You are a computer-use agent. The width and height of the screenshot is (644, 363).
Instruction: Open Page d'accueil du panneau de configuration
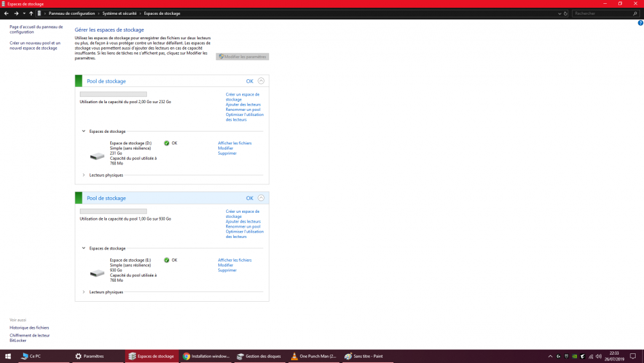point(36,29)
